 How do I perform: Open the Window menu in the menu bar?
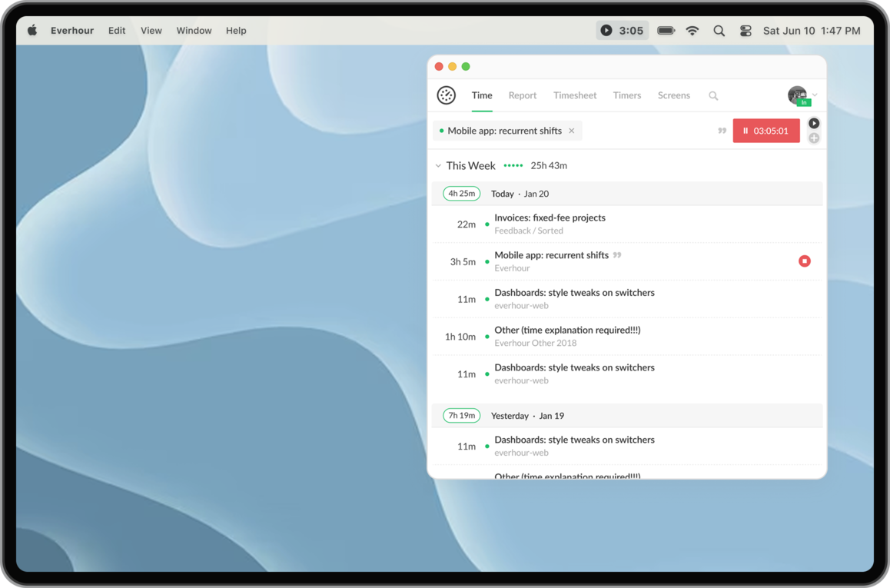point(194,31)
